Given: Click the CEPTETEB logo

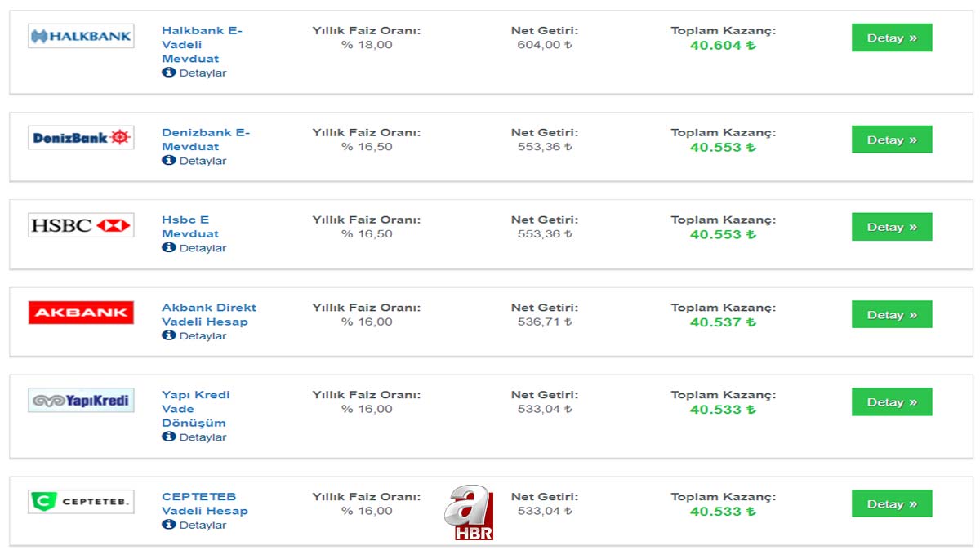Looking at the screenshot, I should [x=81, y=502].
